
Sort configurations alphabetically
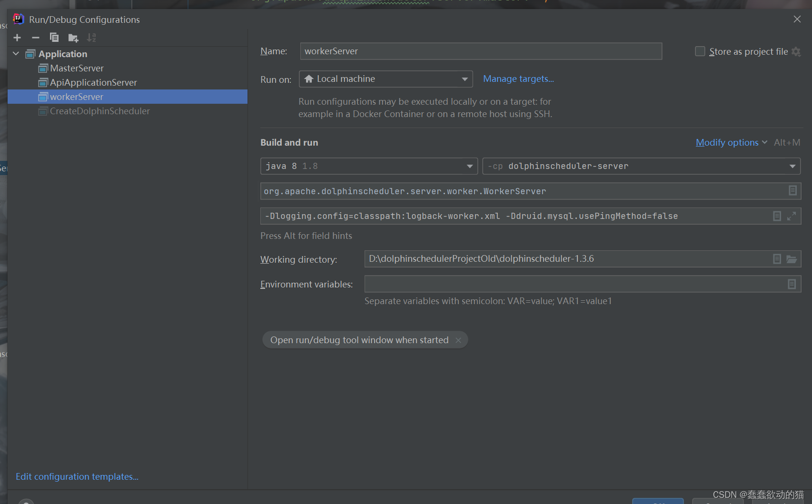point(91,38)
